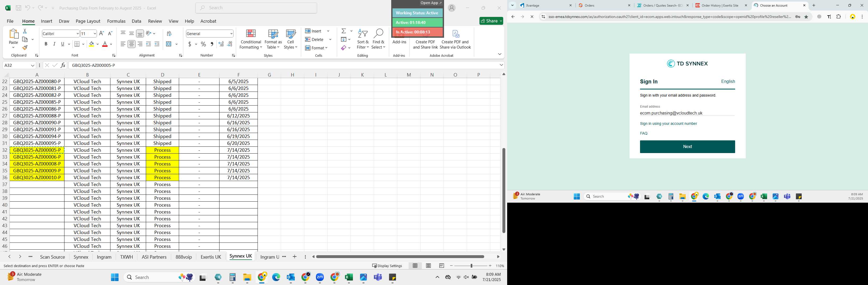Click Sign in using your account number link
The height and width of the screenshot is (285, 868).
coord(668,123)
